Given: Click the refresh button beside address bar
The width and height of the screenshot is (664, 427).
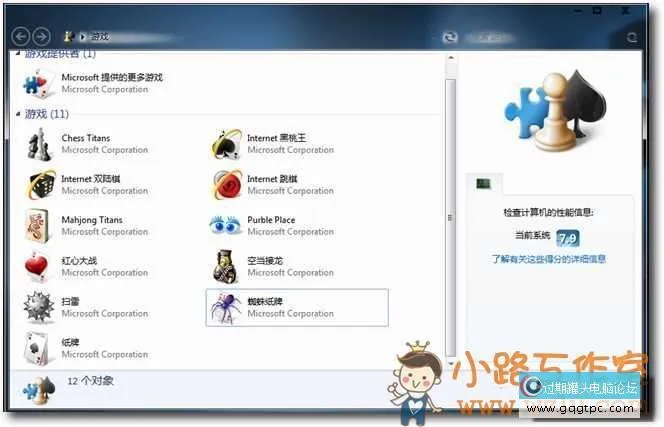Looking at the screenshot, I should [x=451, y=36].
